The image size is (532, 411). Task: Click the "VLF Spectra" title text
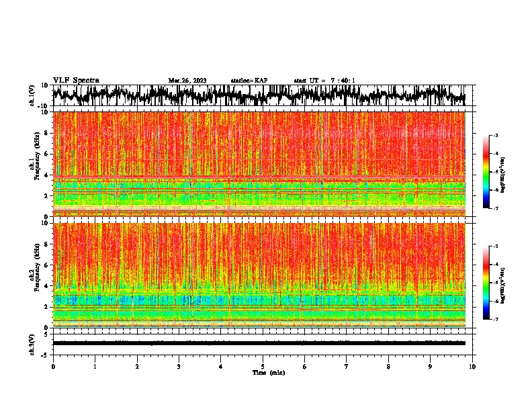76,81
